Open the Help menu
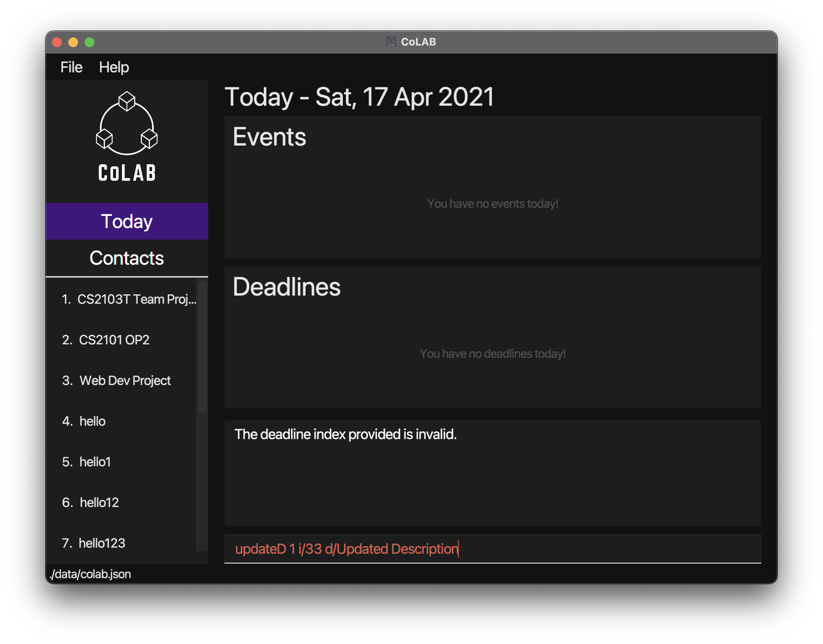 click(114, 67)
